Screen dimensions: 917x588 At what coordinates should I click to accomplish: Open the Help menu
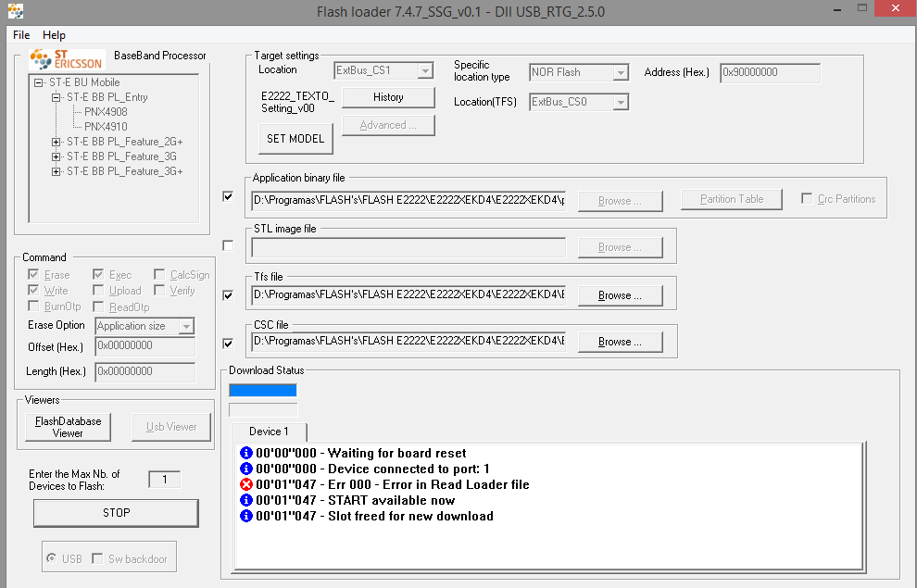pyautogui.click(x=54, y=35)
